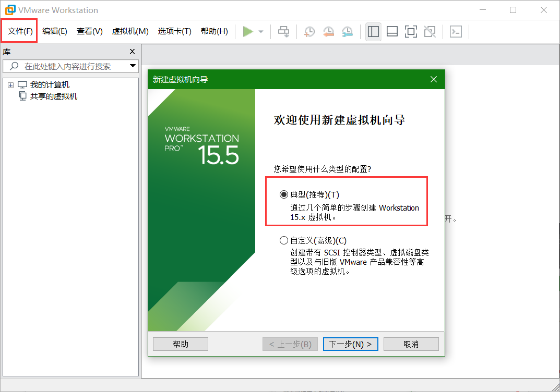The image size is (560, 392).
Task: Select 共享的虚拟机 in the library tree
Action: [x=54, y=96]
